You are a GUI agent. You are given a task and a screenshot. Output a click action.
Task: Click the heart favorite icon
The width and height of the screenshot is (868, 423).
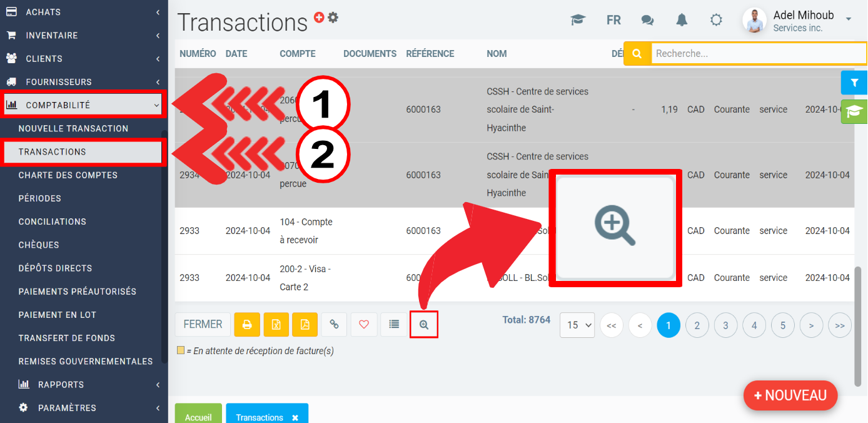363,325
